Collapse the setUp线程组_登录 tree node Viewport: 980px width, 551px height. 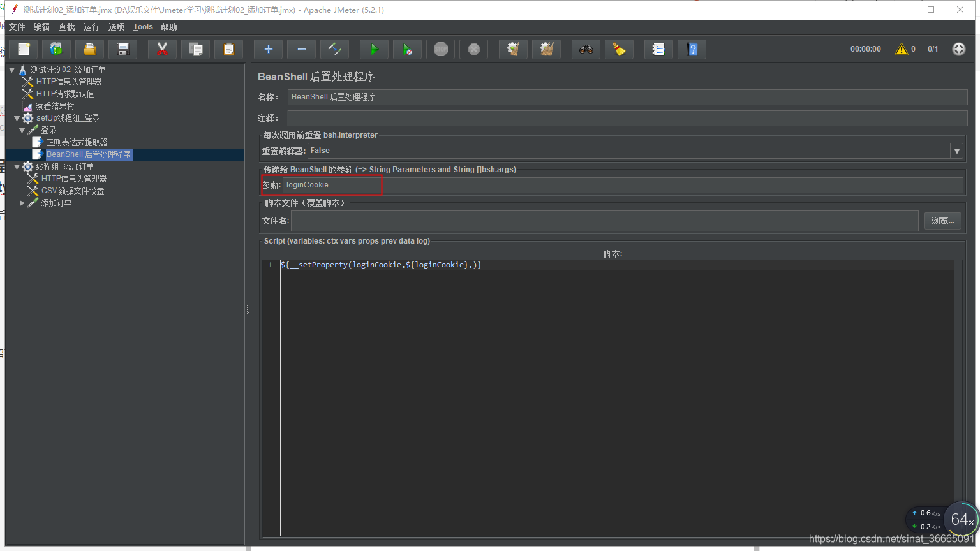click(17, 118)
